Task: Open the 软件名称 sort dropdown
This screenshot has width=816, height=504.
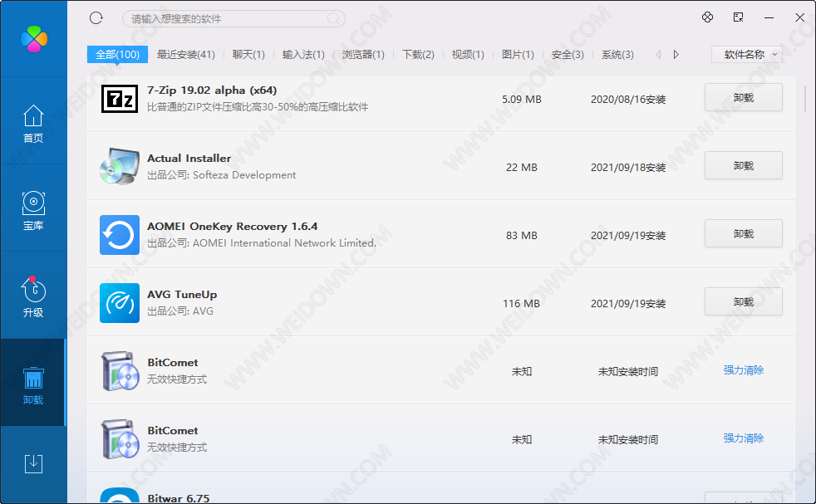Action: click(x=747, y=55)
